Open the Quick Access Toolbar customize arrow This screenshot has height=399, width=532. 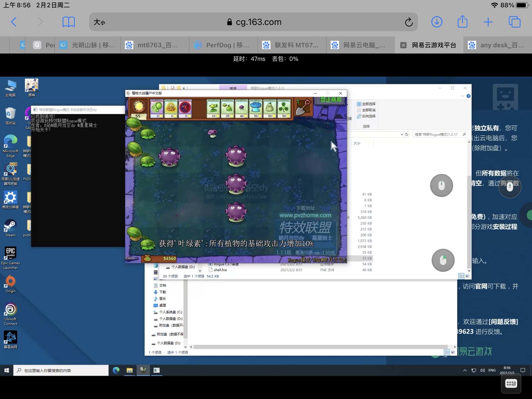[x=184, y=88]
